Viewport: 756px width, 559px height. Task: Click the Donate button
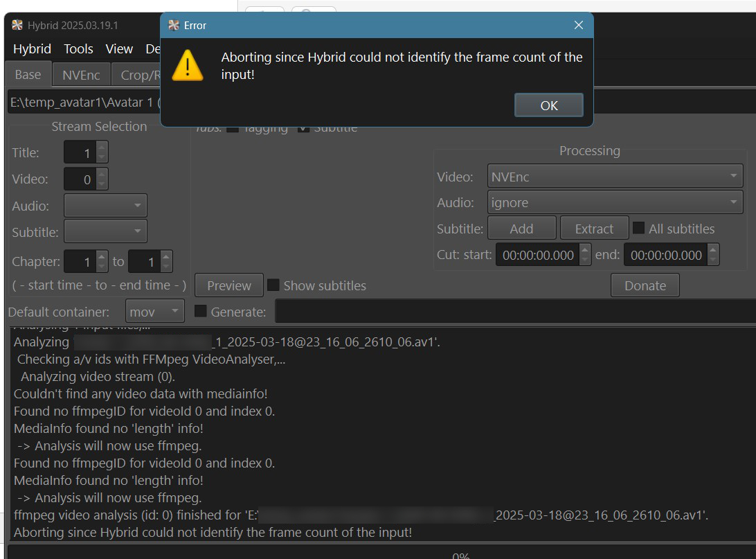(645, 285)
